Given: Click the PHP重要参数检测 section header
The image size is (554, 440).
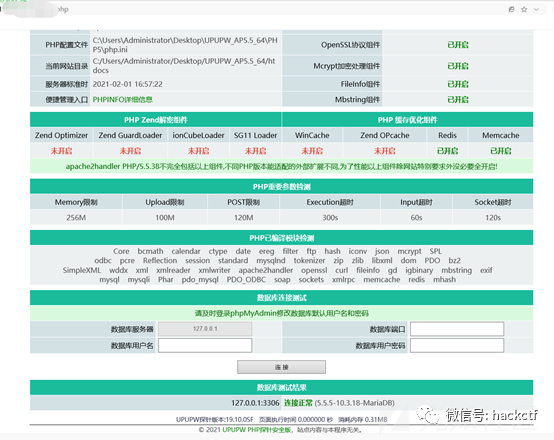Looking at the screenshot, I should pos(282,187).
